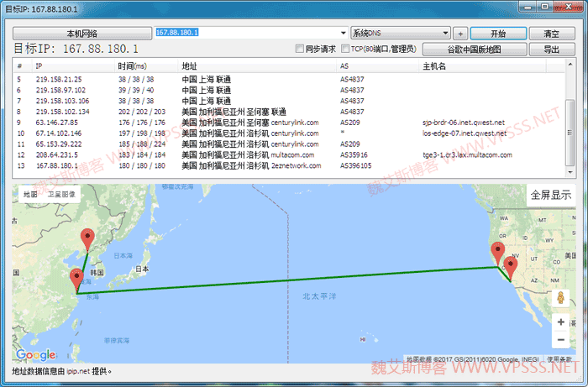Click the Google logo on the map

(x=35, y=355)
